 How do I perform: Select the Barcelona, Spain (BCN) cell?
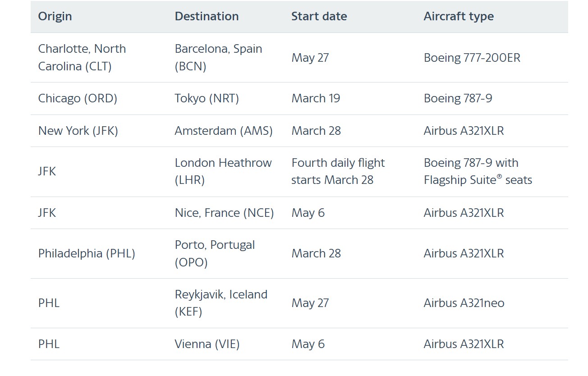click(219, 57)
